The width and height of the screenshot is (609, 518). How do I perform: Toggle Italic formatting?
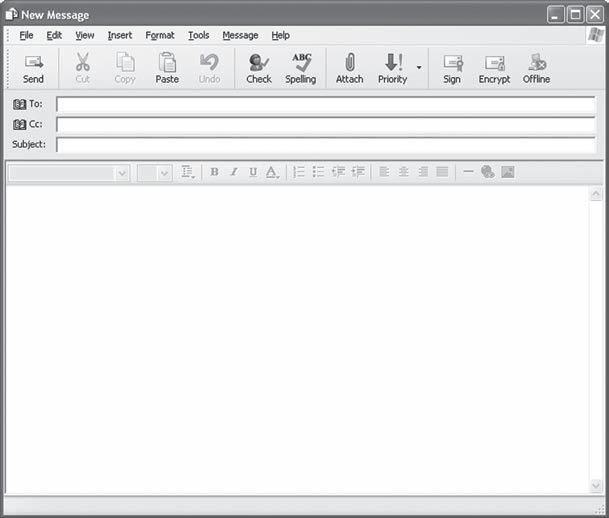pos(233,172)
